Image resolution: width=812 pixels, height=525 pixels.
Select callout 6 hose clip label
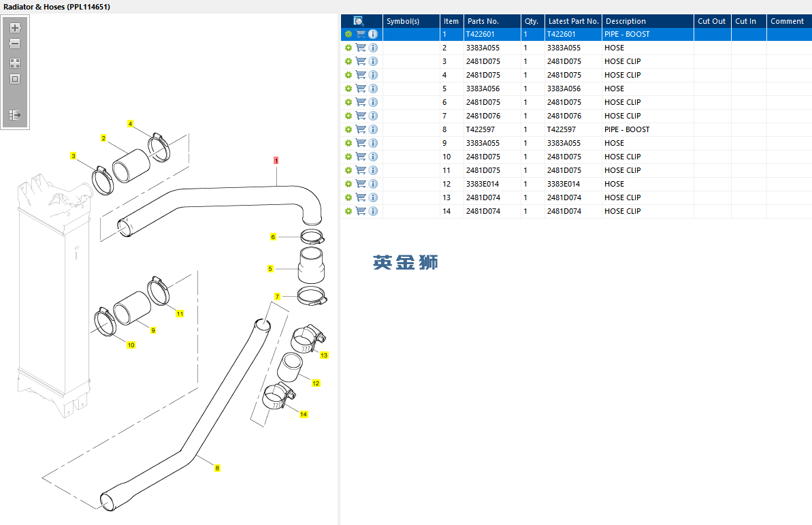[273, 237]
